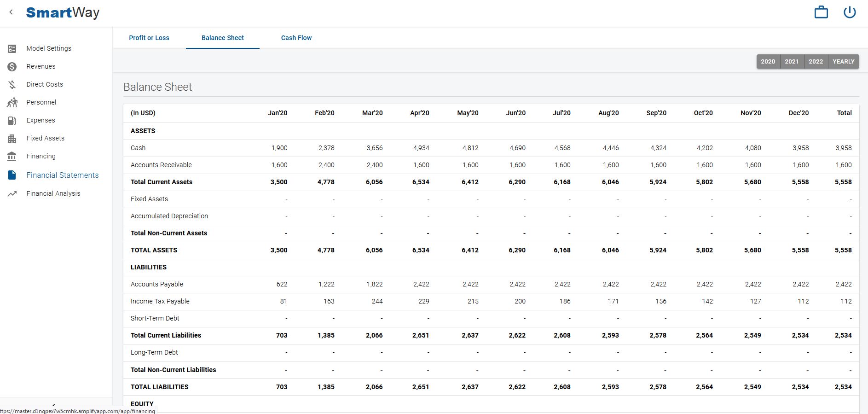
Task: Click the Expenses gas pump icon
Action: (x=12, y=120)
